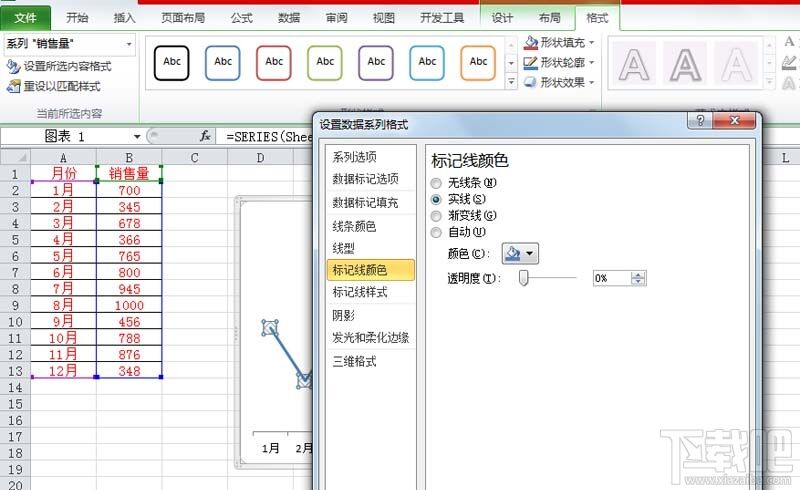Image resolution: width=800 pixels, height=490 pixels.
Task: Switch to the 插入 ribbon tab
Action: click(124, 18)
